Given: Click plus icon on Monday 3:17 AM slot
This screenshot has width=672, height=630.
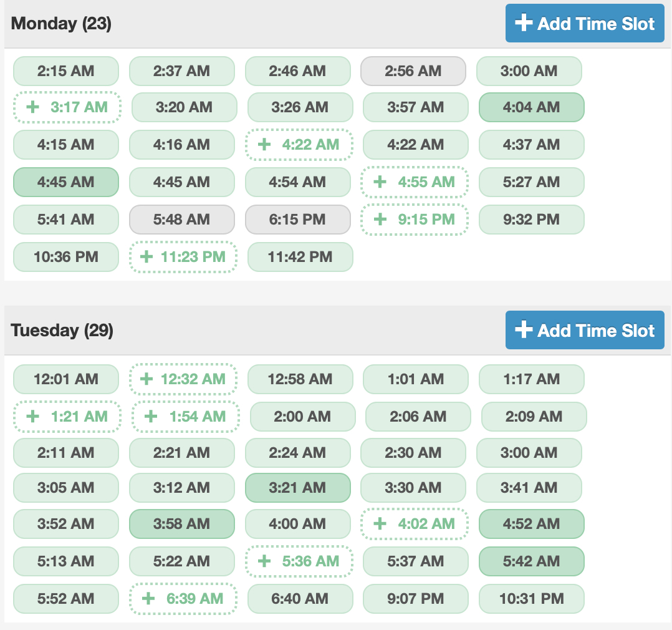Looking at the screenshot, I should (32, 107).
